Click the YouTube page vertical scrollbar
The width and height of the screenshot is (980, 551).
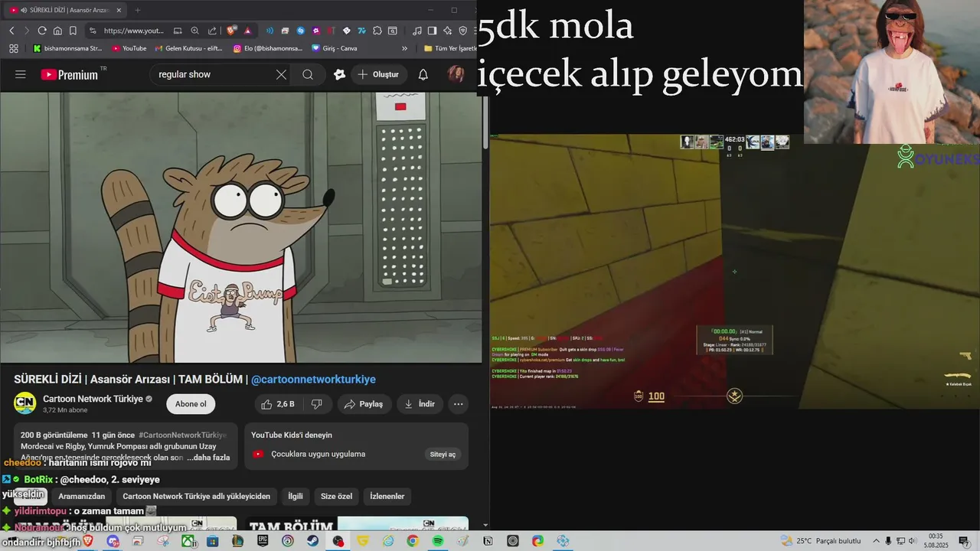pos(485,122)
